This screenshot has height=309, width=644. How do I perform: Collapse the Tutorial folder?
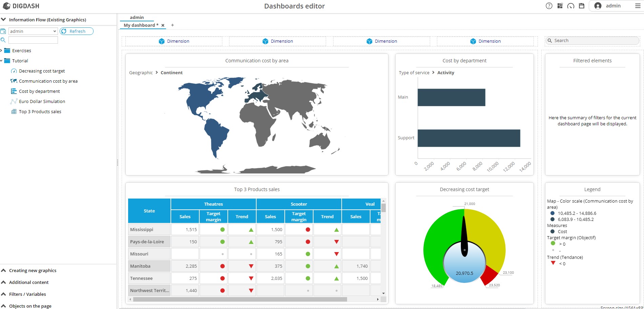tap(1, 61)
